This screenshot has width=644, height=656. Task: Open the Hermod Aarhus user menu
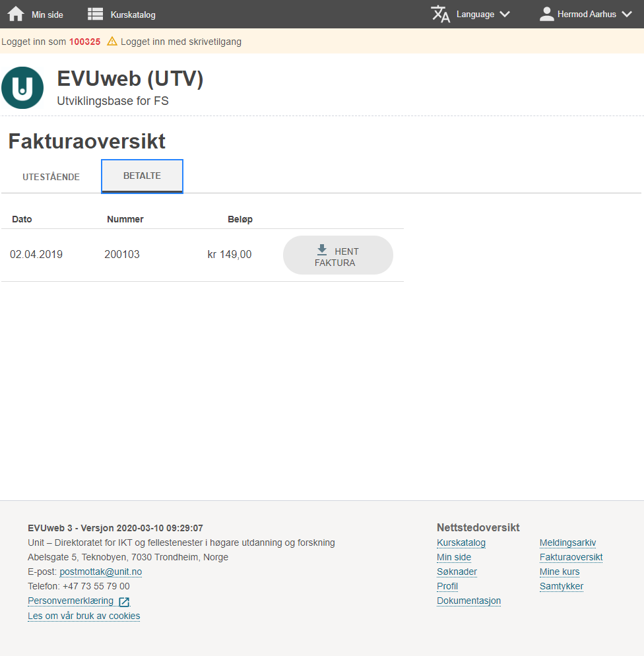(x=587, y=15)
